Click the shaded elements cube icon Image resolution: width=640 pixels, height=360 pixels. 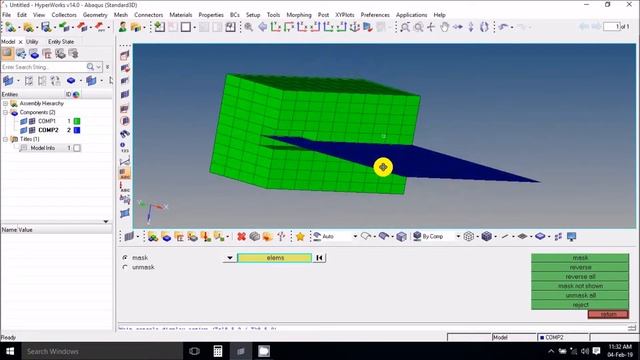486,236
